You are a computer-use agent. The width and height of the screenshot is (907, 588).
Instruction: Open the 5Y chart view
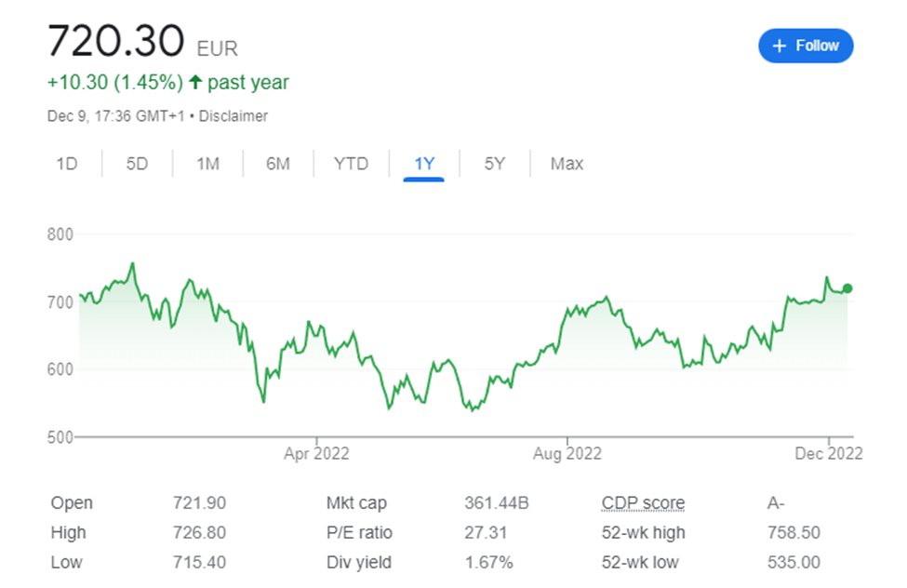tap(494, 164)
